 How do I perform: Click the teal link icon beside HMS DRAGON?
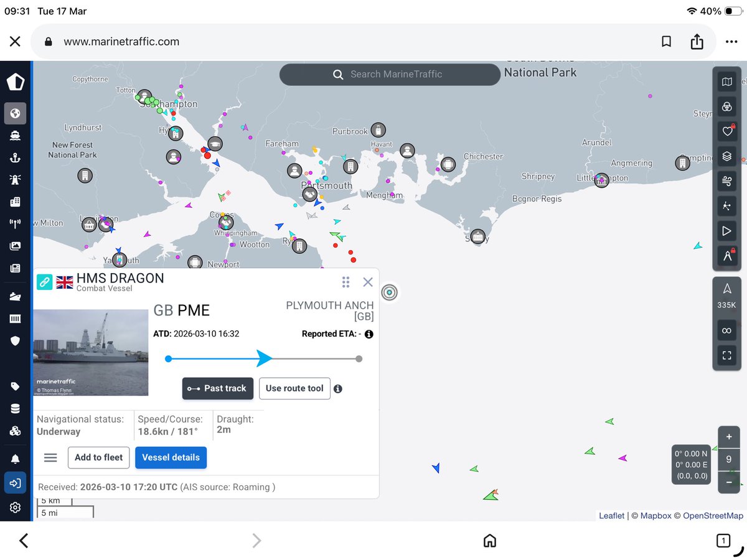(x=44, y=282)
